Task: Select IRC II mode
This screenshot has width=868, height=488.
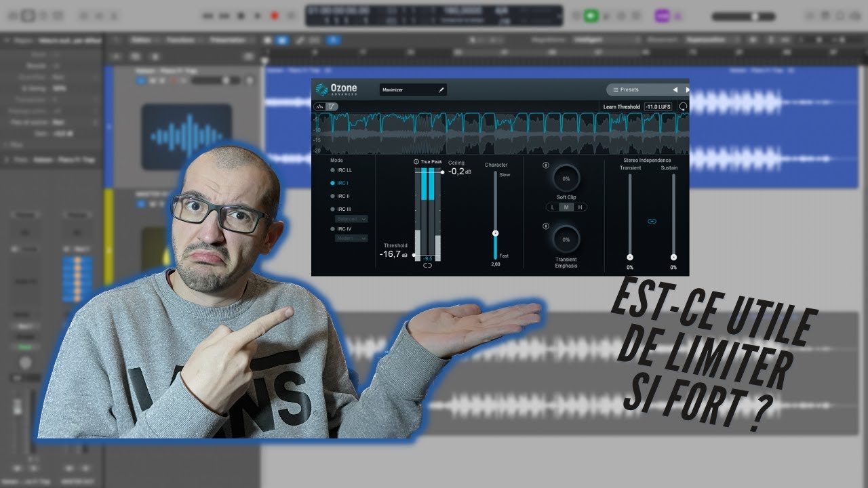Action: (340, 196)
